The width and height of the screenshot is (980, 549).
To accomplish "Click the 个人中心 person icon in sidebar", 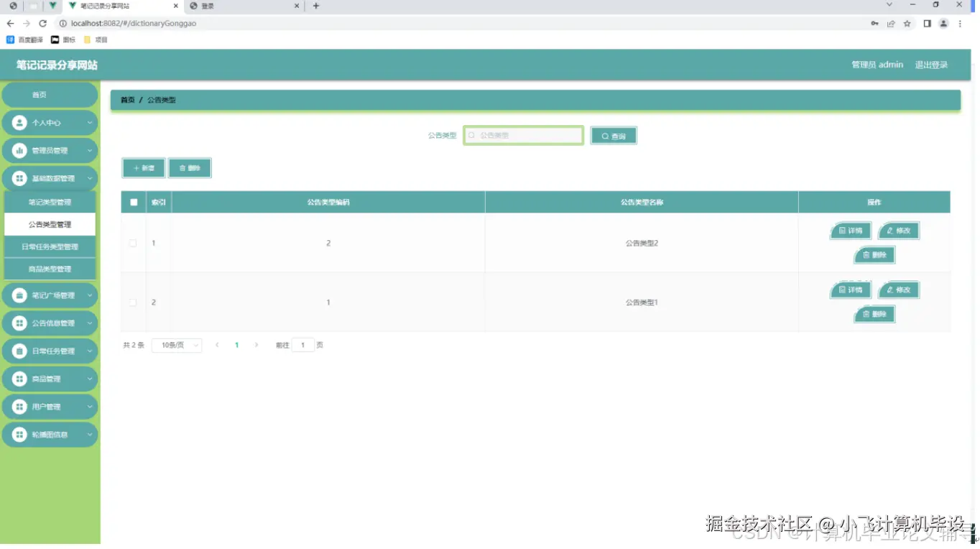I will [20, 123].
